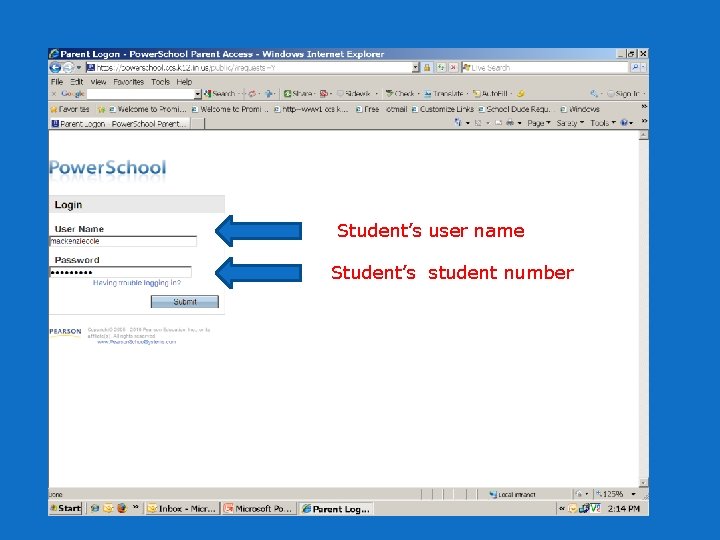Viewport: 720px width, 540px height.
Task: Click the Favorites star button
Action: coord(70,109)
